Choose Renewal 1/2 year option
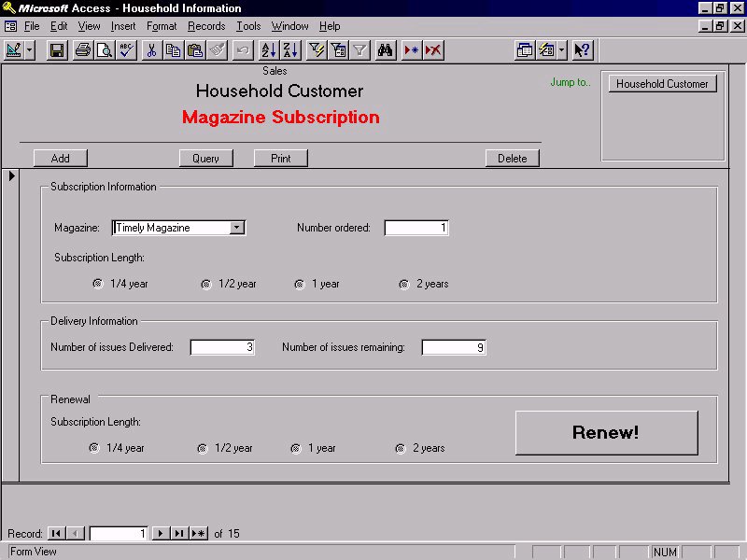This screenshot has width=747, height=560. (x=203, y=449)
